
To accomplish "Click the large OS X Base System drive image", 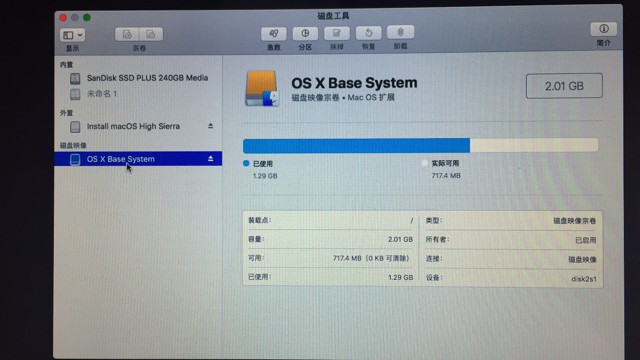I will [262, 89].
